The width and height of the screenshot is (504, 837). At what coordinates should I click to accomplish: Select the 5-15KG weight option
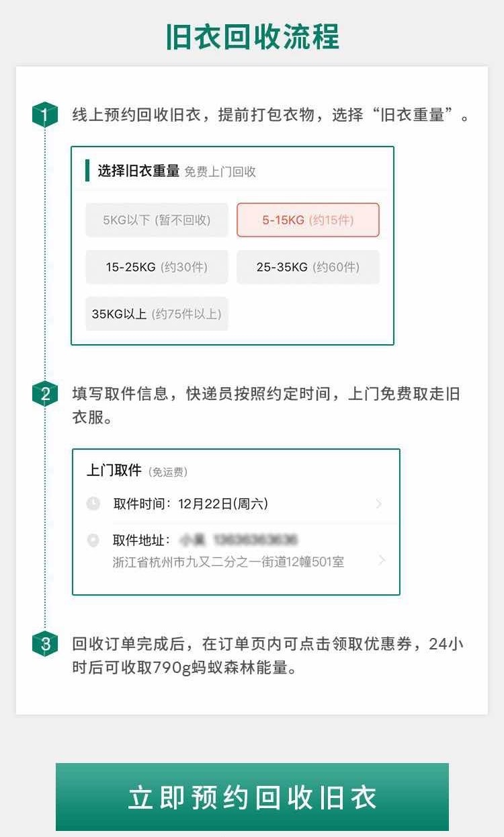[x=308, y=220]
